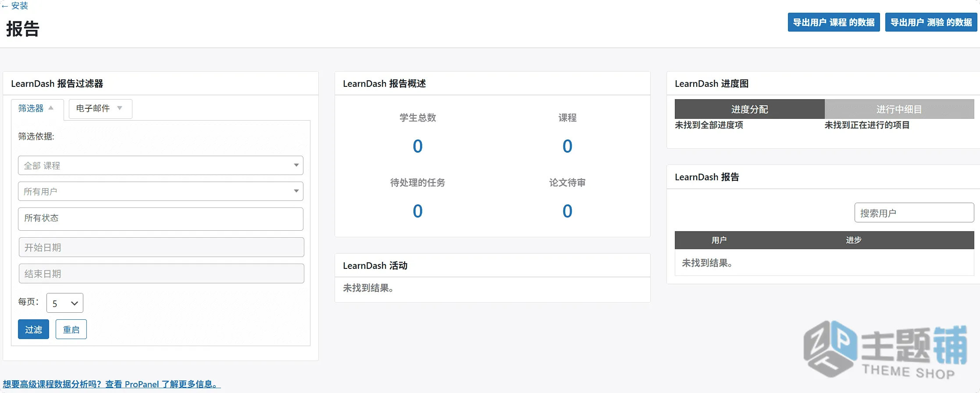Click 'LearnDash 活动' panel title
The height and width of the screenshot is (393, 980).
pos(375,266)
